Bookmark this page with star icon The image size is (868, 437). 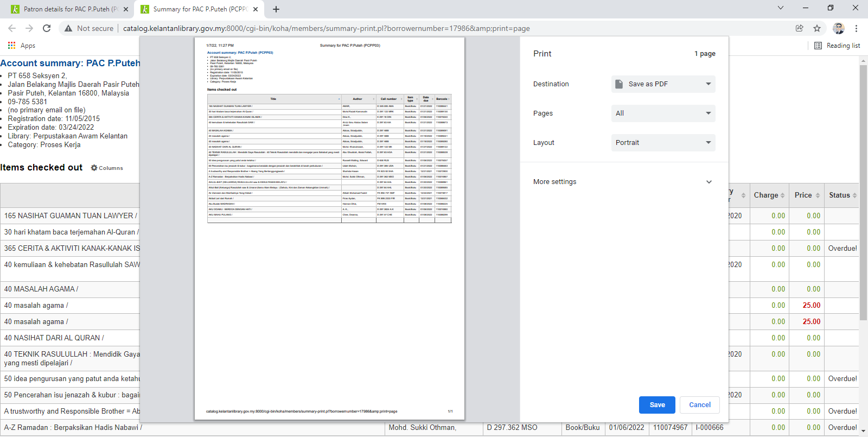tap(817, 28)
